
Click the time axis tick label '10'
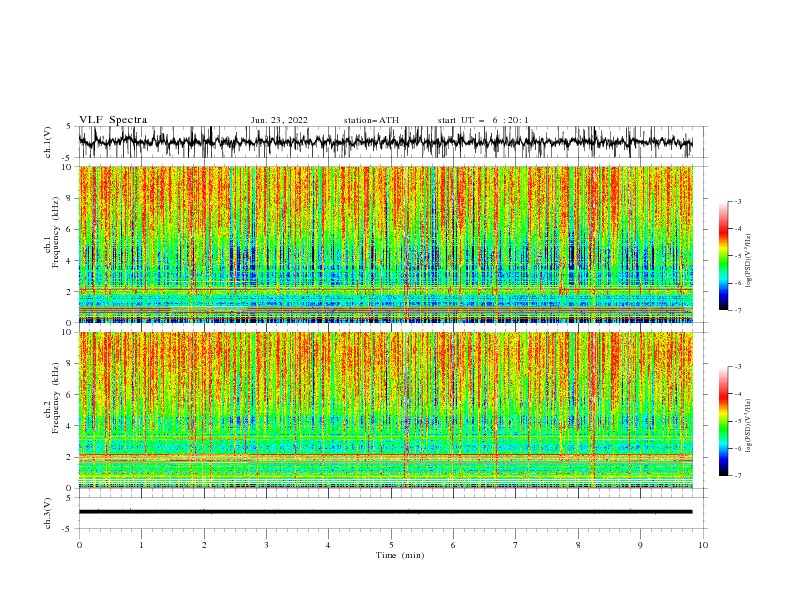703,545
